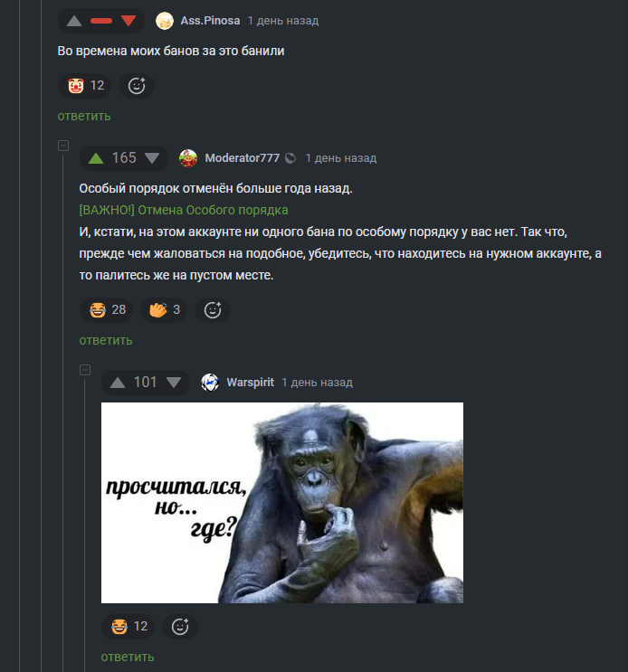Open link ВАЖНО Отмена Особого порядка

[184, 210]
